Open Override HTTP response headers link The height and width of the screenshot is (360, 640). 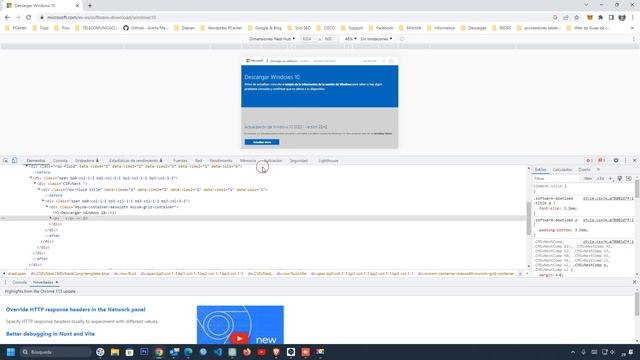coord(76,309)
